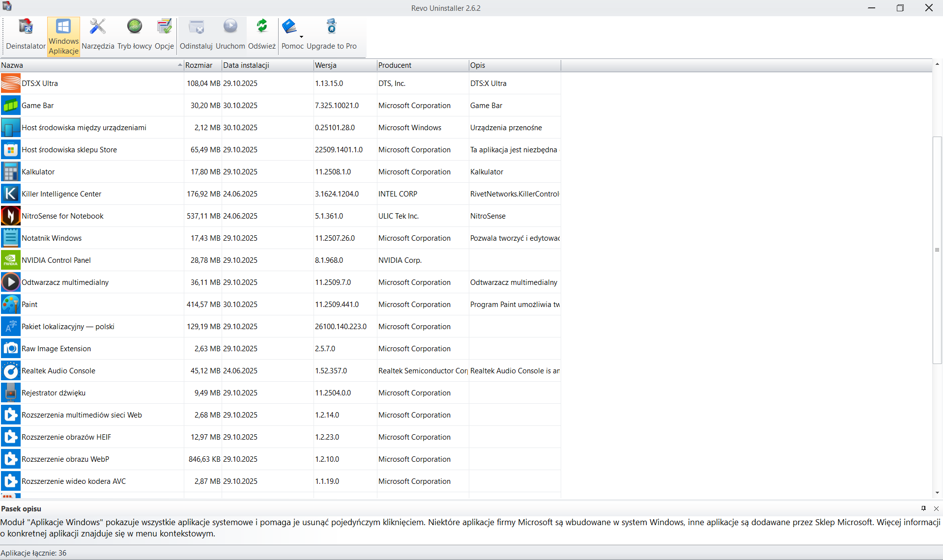
Task: Click "Killer Intelligence Center" row name
Action: pos(61,194)
